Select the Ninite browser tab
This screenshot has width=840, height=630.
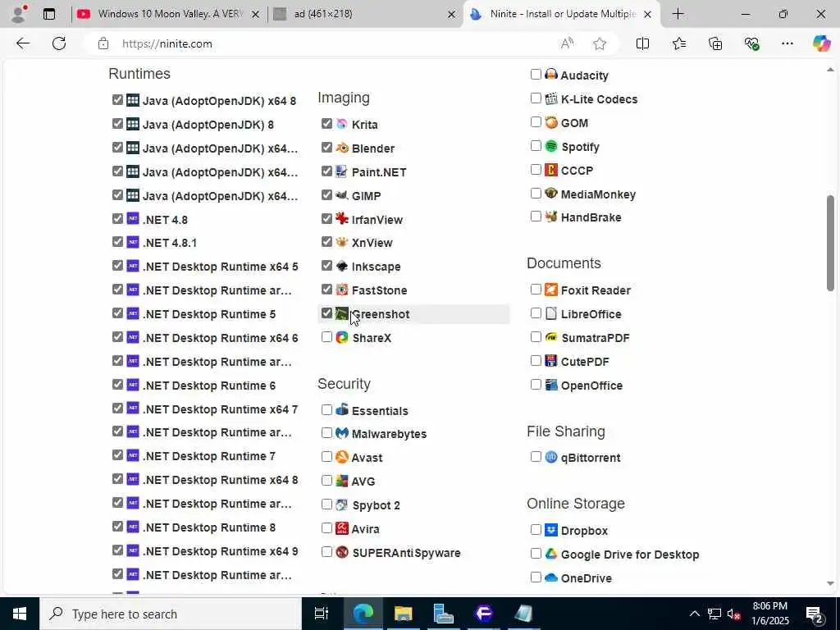click(x=561, y=14)
